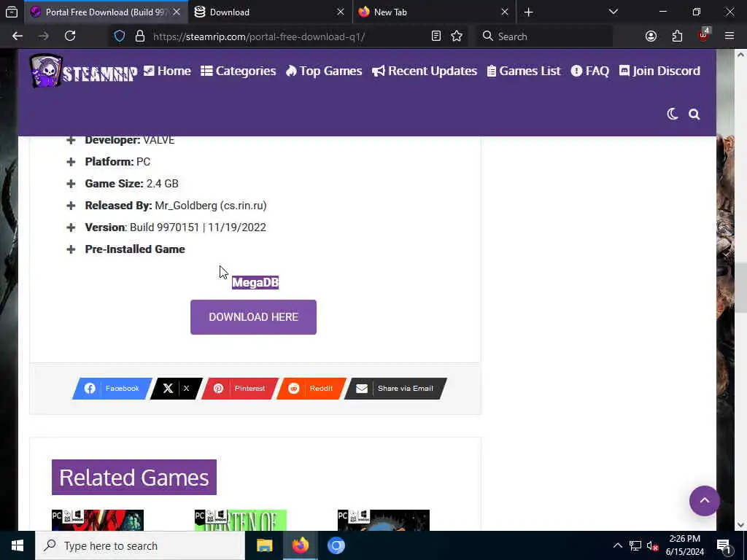Click Join Discord link
The width and height of the screenshot is (747, 560).
[x=659, y=71]
